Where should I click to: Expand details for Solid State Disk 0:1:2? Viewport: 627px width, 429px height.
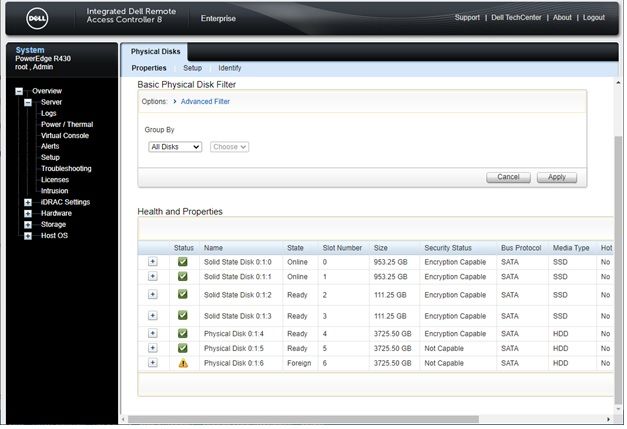click(152, 294)
